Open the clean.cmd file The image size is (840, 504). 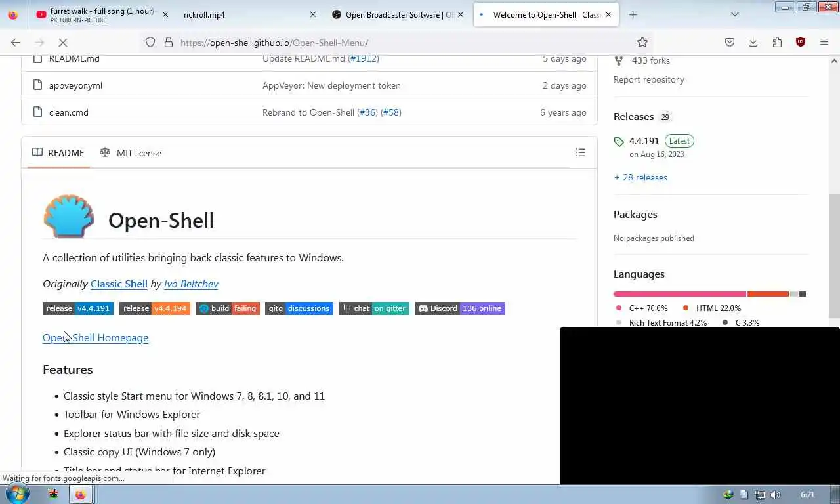point(69,112)
